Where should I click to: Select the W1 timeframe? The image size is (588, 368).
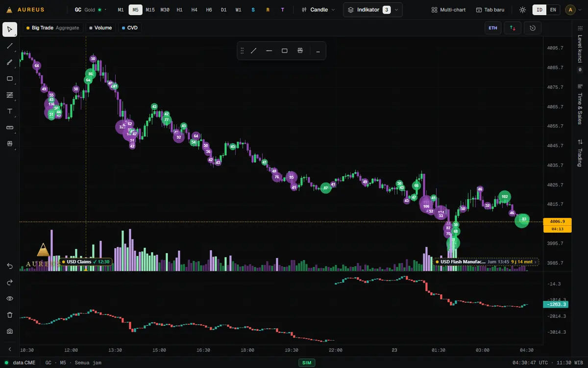[238, 10]
